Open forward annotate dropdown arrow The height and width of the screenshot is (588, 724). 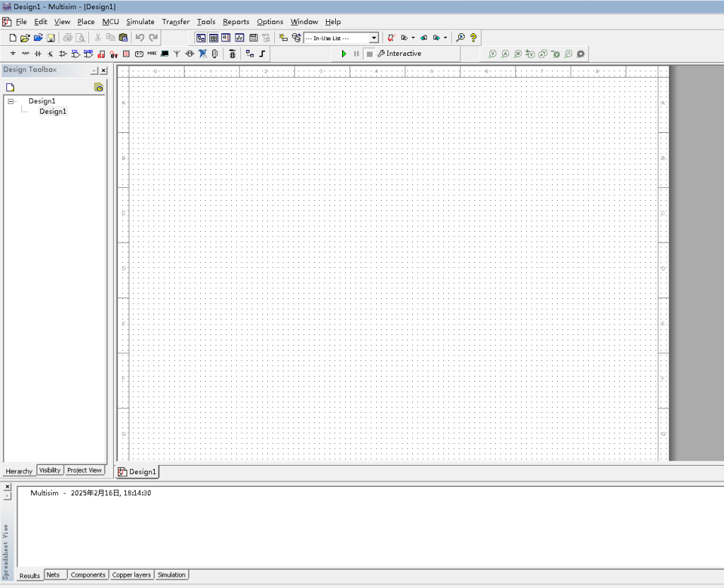click(445, 38)
